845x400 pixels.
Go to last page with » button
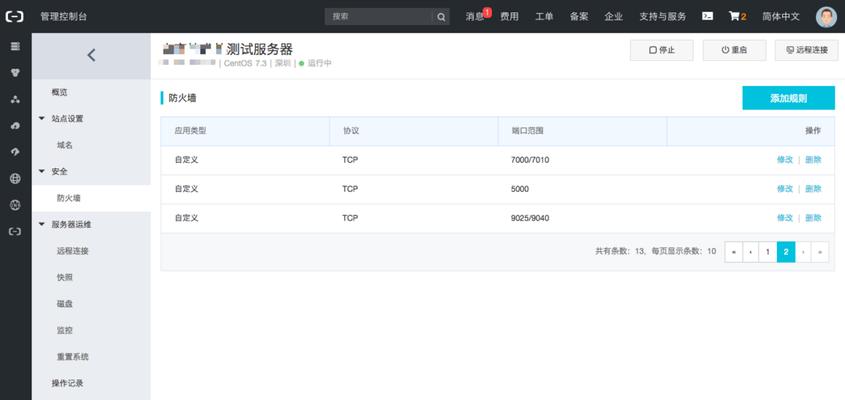coord(820,252)
